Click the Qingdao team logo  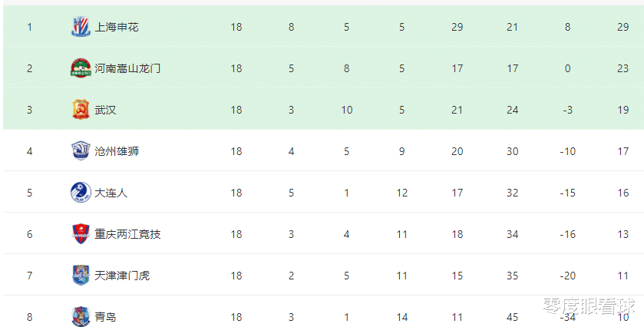[81, 316]
